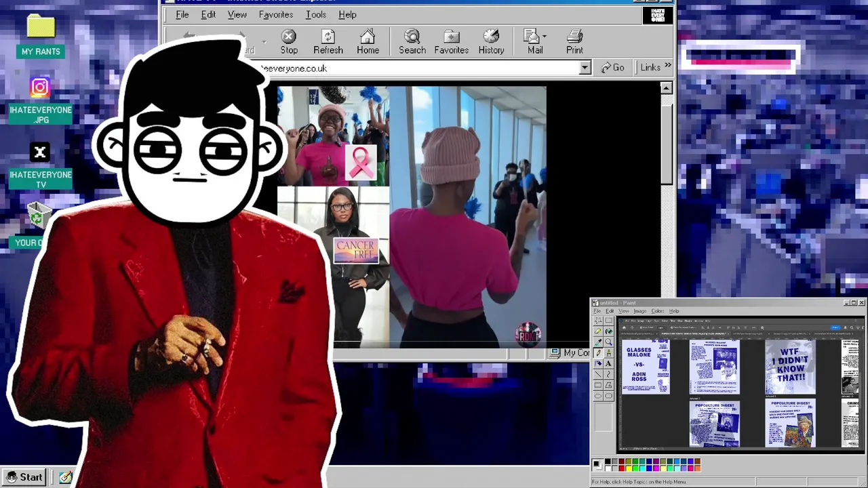
Task: Open the browser View menu
Action: coord(237,14)
